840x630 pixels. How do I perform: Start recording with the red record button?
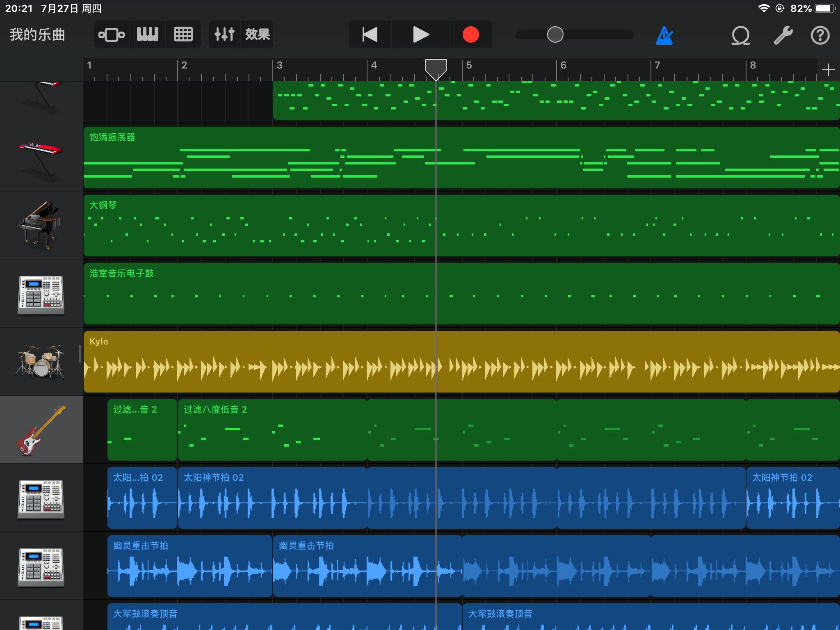[470, 34]
